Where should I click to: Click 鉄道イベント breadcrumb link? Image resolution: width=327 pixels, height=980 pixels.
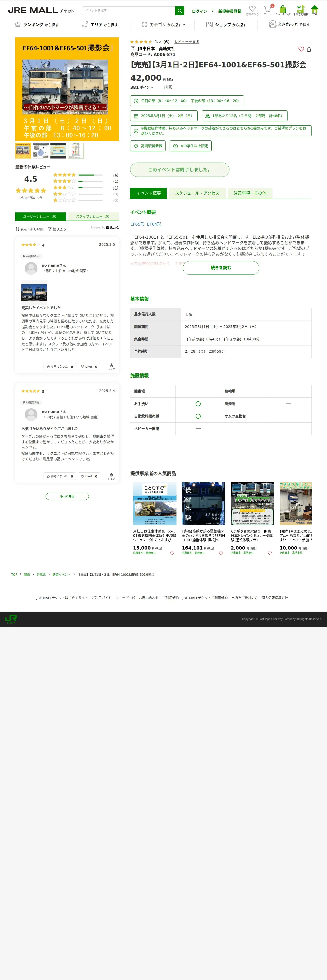click(61, 574)
